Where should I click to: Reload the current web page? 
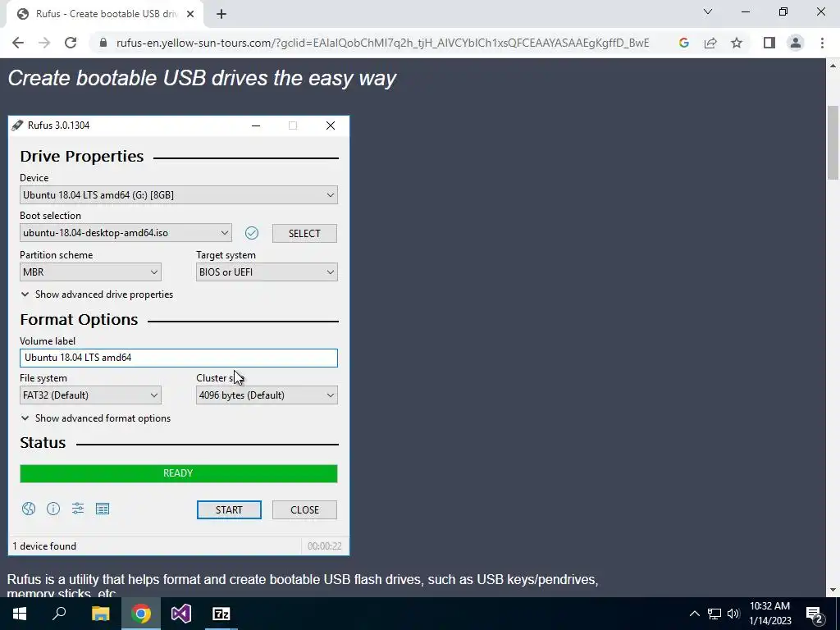pos(71,43)
